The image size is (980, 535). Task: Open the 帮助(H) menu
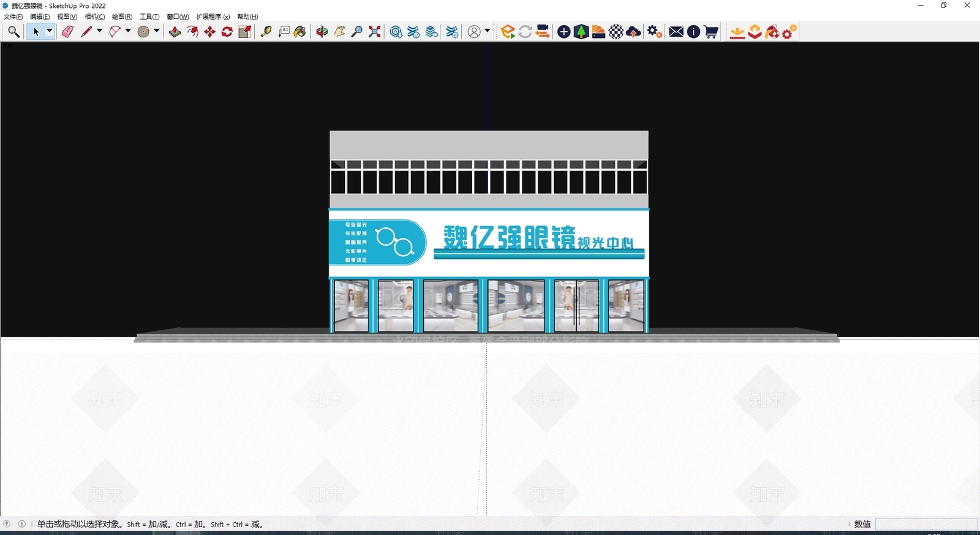[x=247, y=17]
